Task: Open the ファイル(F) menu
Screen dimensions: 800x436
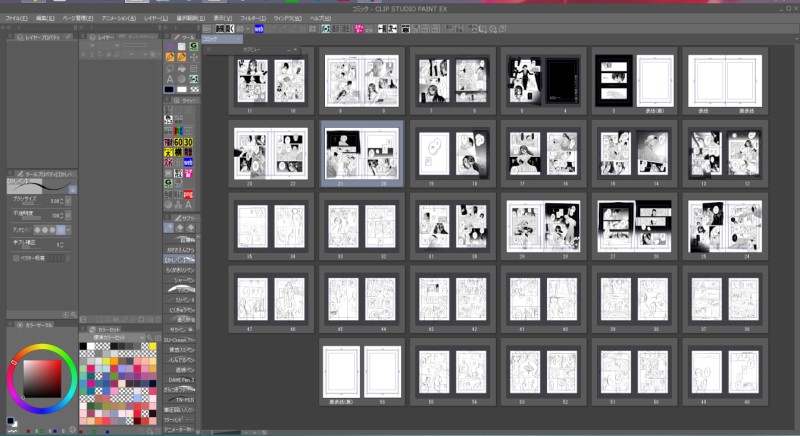Action: click(x=16, y=18)
